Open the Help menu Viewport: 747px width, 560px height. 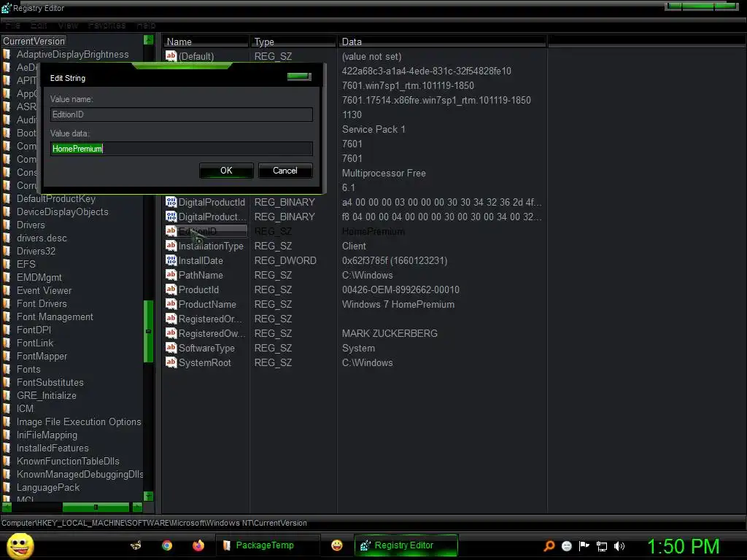point(146,26)
